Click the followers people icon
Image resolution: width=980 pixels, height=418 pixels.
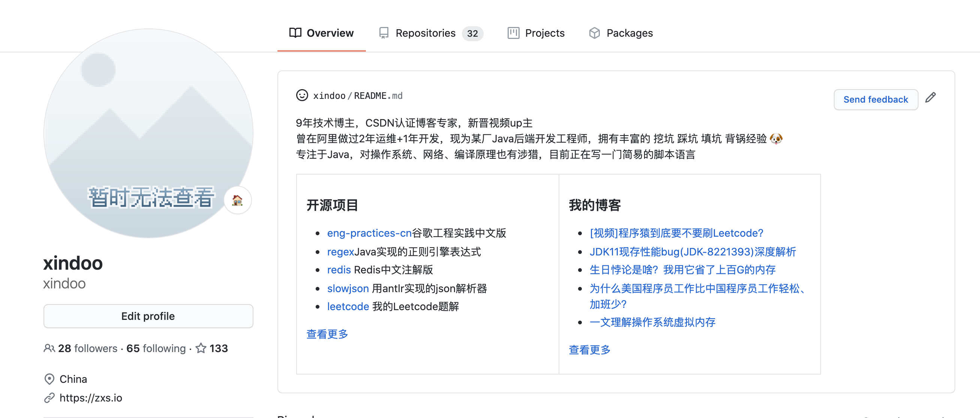[x=49, y=348]
